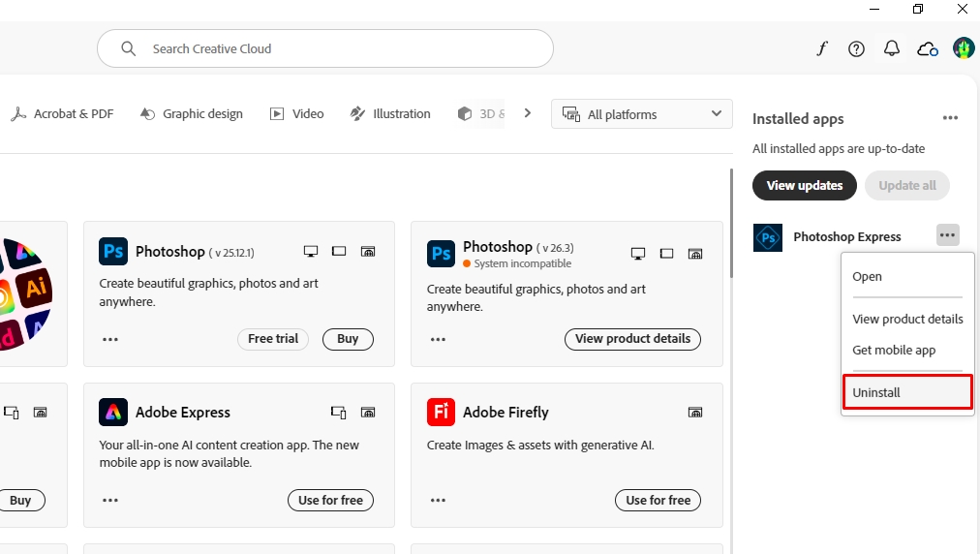Check cloud sync status icon
Screen dimensions: 980x554
(928, 48)
